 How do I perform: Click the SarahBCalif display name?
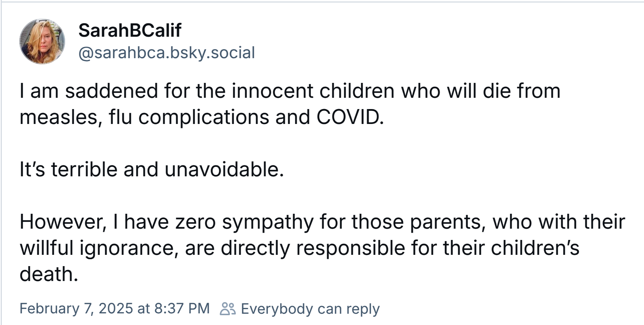pos(130,30)
